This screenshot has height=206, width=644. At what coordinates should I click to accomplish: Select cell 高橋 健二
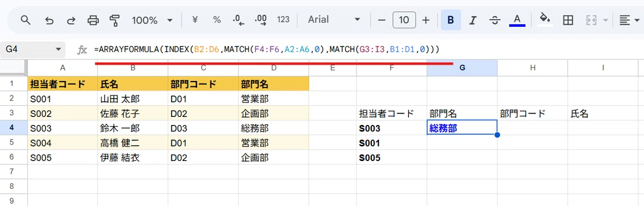tap(133, 143)
